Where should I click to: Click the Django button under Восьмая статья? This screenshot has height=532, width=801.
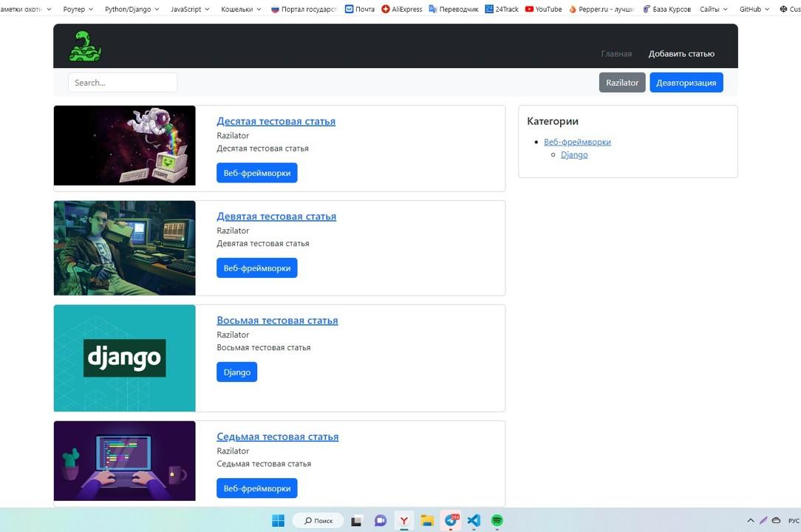tap(237, 372)
